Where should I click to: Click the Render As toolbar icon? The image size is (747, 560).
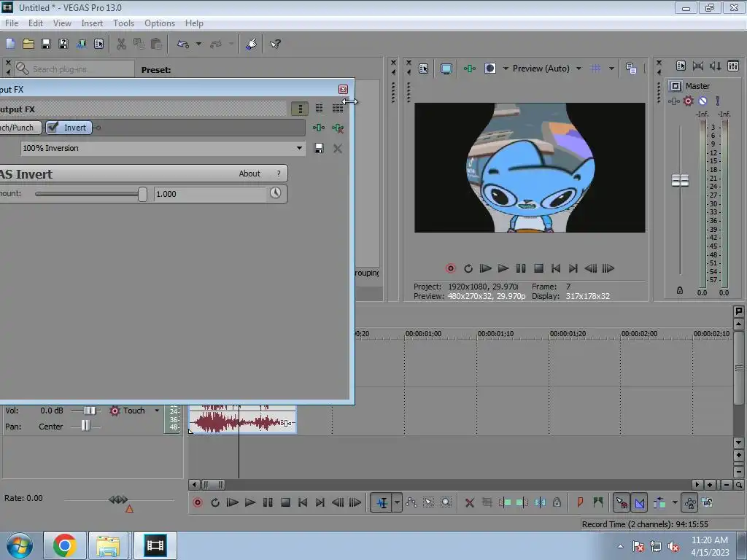point(81,44)
